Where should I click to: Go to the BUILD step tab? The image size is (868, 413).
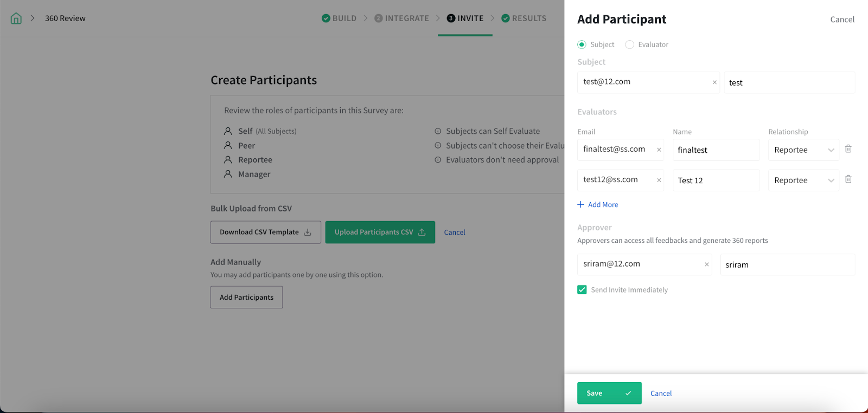[x=340, y=18]
